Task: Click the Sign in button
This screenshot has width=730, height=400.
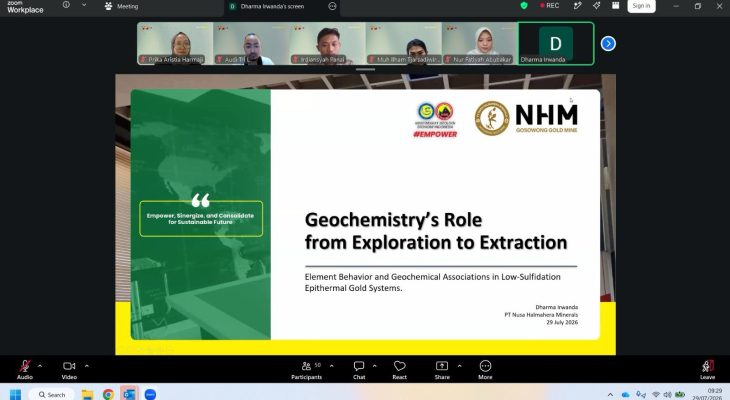Action: coord(641,6)
